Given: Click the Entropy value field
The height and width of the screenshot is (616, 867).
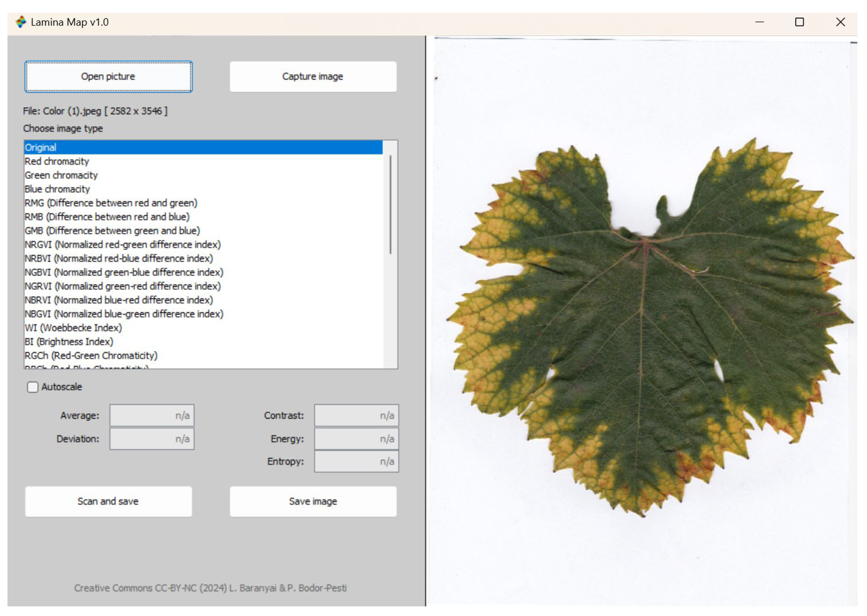Looking at the screenshot, I should tap(356, 462).
